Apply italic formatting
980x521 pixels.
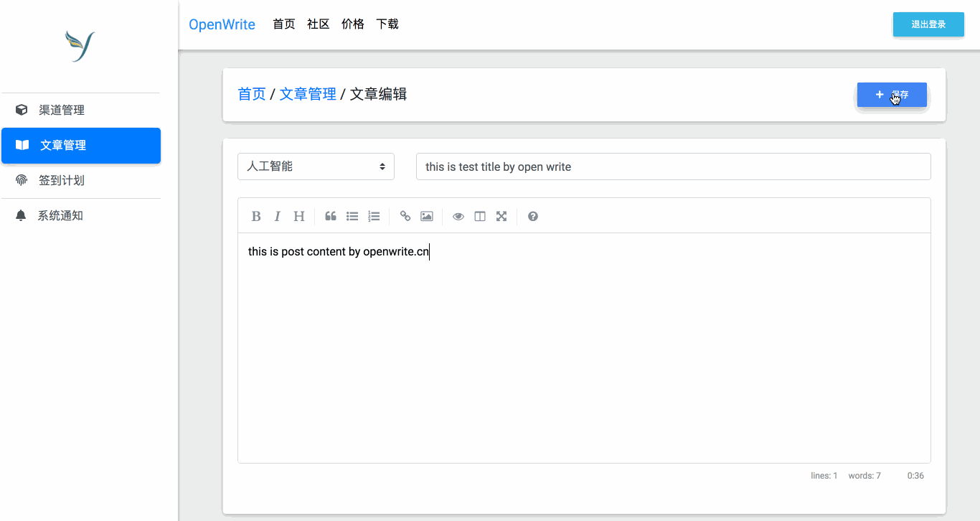tap(278, 215)
